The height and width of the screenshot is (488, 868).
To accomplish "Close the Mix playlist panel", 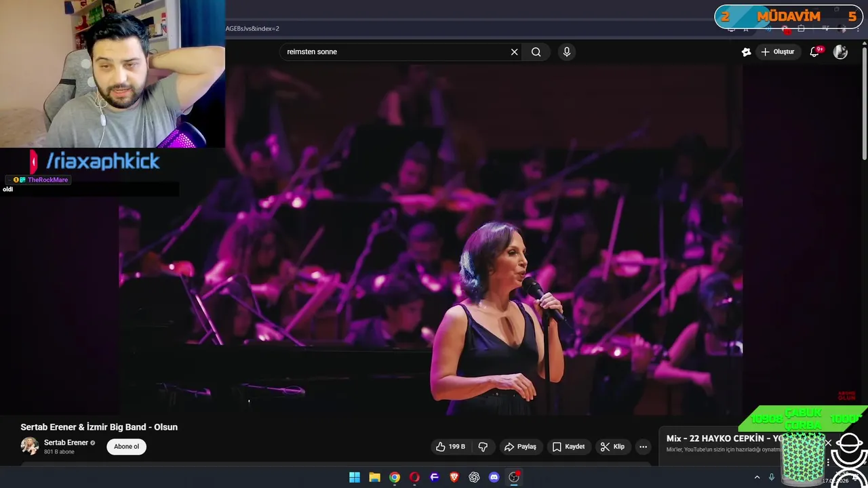I will [x=828, y=443].
